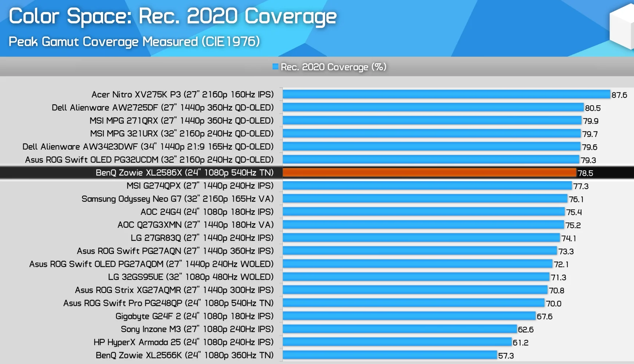Click the Asus ROG Swift OLED PG27AQDM label
This screenshot has width=634, height=364.
pyautogui.click(x=151, y=264)
